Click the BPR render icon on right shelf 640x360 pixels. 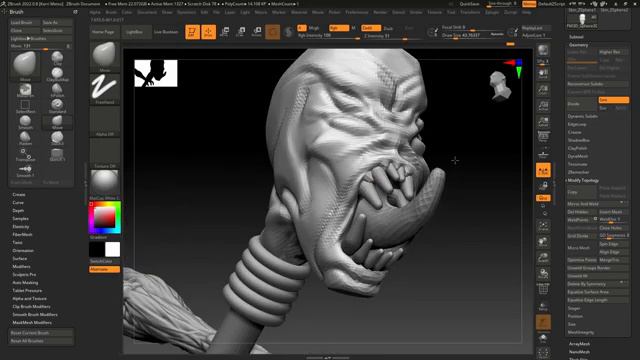pyautogui.click(x=543, y=51)
